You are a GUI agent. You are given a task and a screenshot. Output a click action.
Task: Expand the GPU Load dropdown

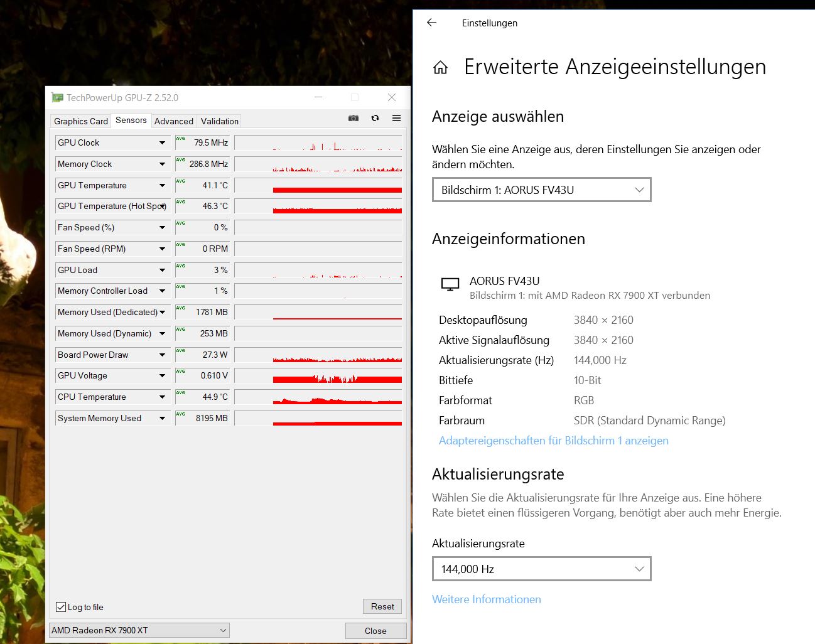(x=162, y=271)
